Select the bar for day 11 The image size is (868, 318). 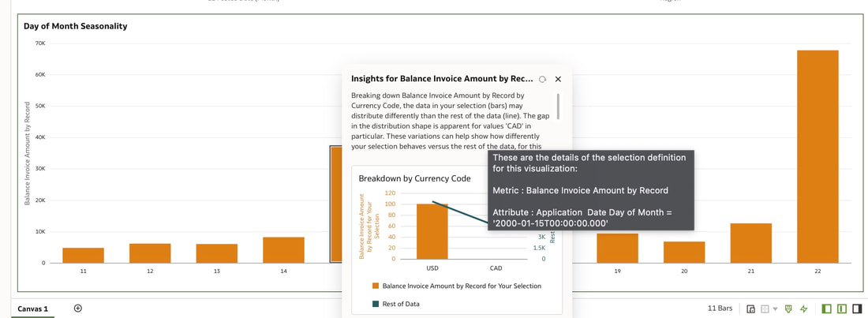pos(83,256)
